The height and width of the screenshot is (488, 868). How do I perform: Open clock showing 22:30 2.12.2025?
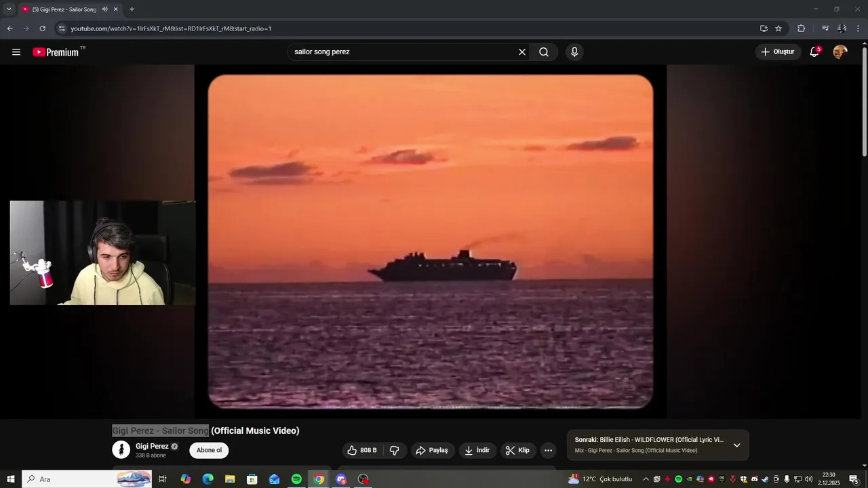(x=829, y=479)
